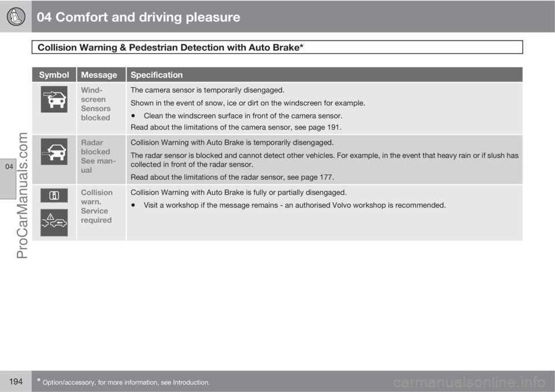Click the collision warning two-car symbol

[x=54, y=223]
